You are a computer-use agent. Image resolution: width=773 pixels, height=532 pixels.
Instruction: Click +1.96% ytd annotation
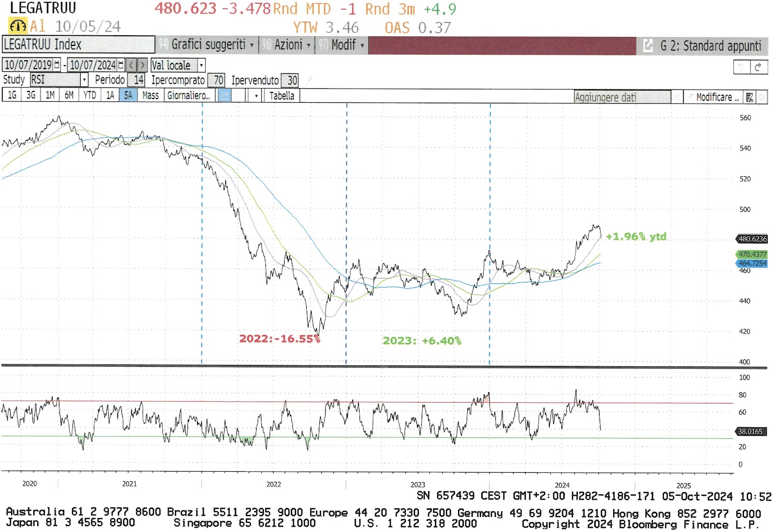click(636, 237)
